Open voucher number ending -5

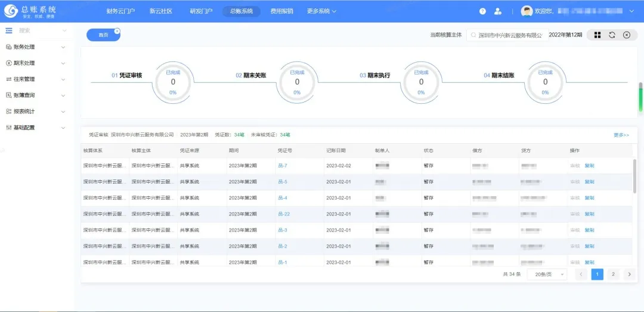coord(283,182)
